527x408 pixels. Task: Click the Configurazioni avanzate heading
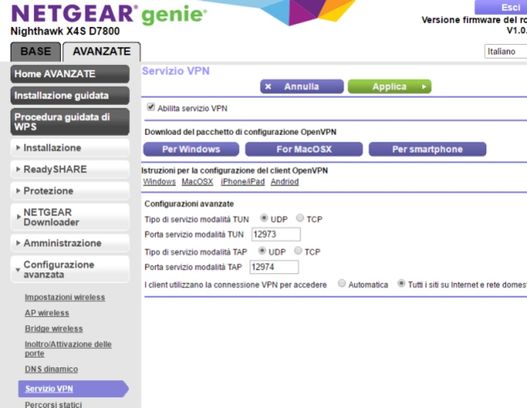pyautogui.click(x=189, y=204)
